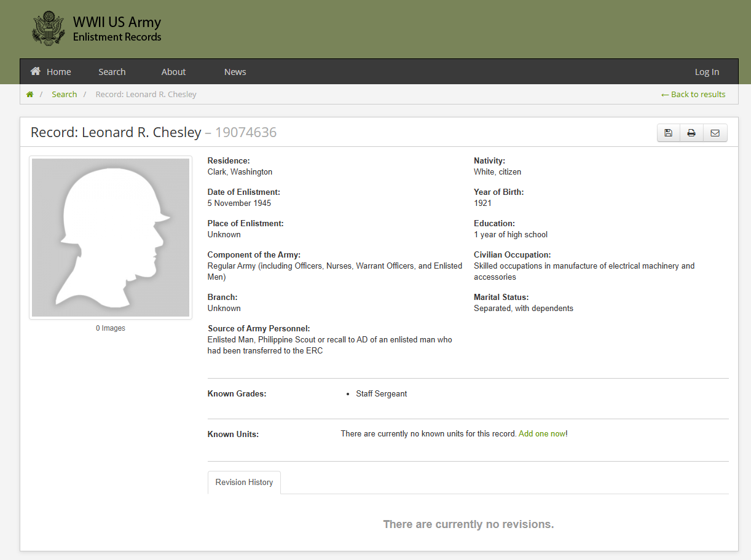Click Log In in the navbar
Screen dimensions: 751x560
tap(707, 72)
